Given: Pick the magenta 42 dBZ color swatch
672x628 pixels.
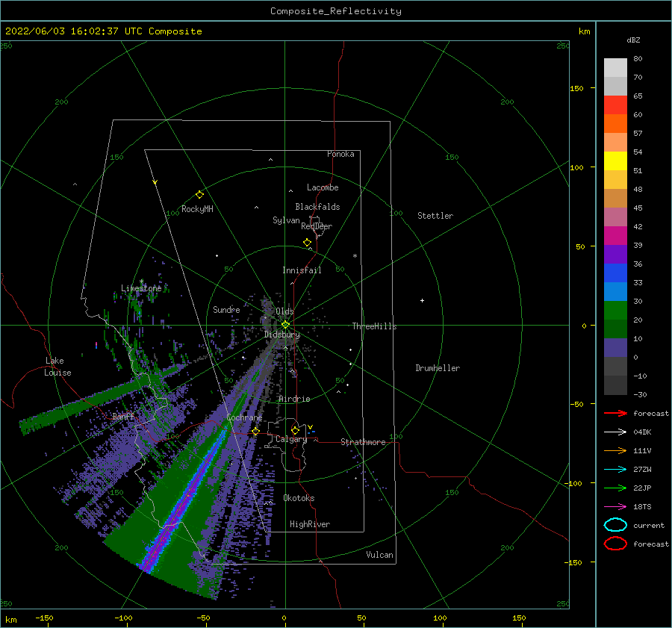Looking at the screenshot, I should click(615, 235).
